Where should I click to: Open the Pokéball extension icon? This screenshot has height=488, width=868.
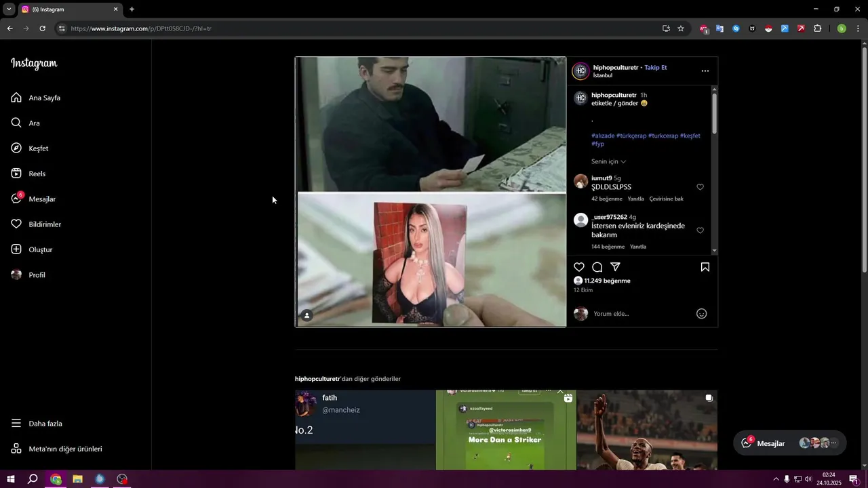tap(768, 28)
